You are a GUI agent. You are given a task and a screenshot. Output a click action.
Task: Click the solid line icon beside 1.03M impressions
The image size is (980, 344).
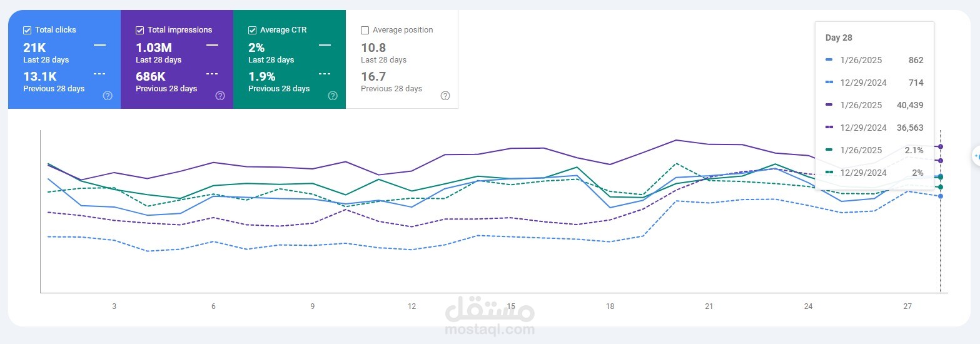coord(212,45)
